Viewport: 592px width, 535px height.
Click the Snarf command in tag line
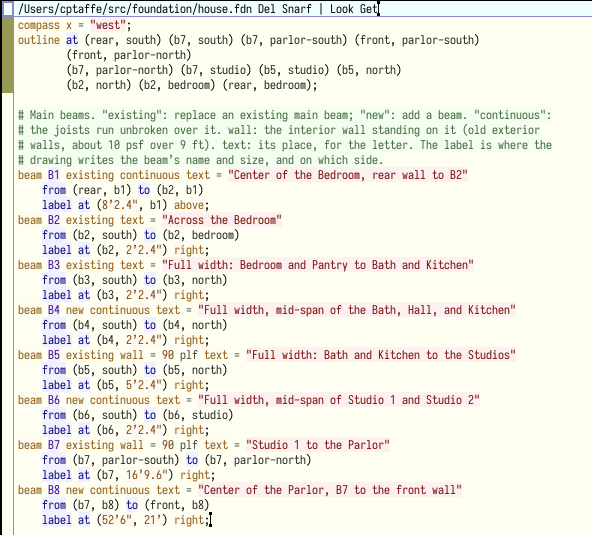pos(297,9)
